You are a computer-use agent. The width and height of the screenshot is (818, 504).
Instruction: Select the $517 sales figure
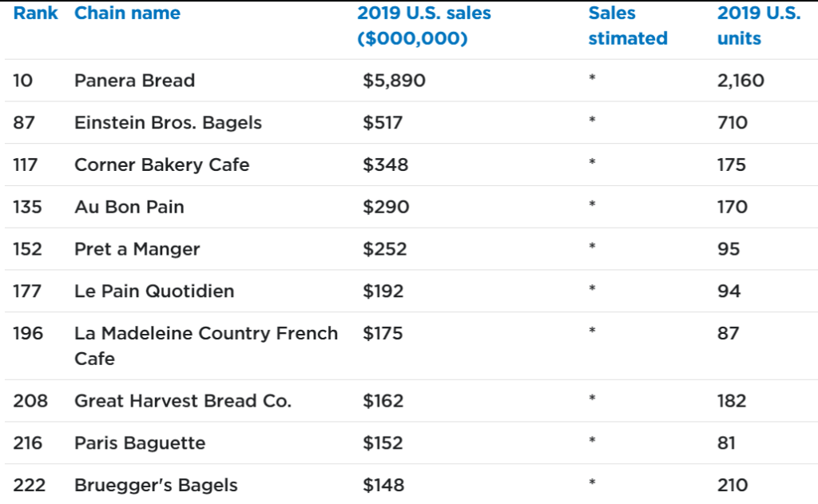point(383,123)
